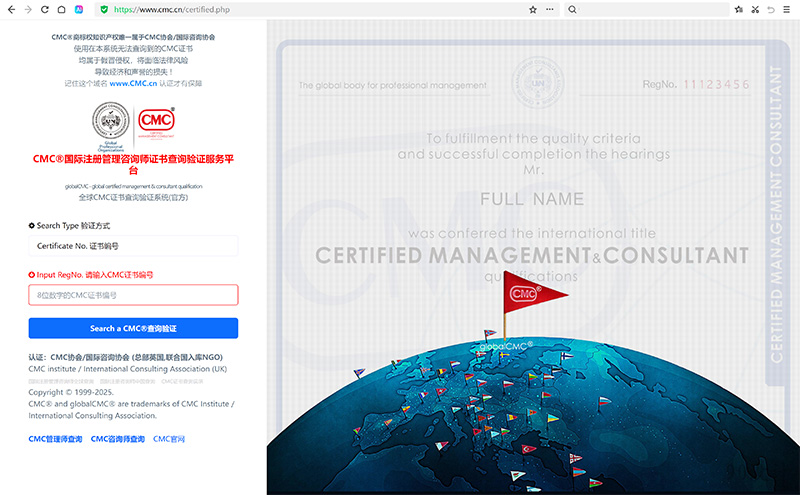Open the browser hamburger menu

pos(787,9)
